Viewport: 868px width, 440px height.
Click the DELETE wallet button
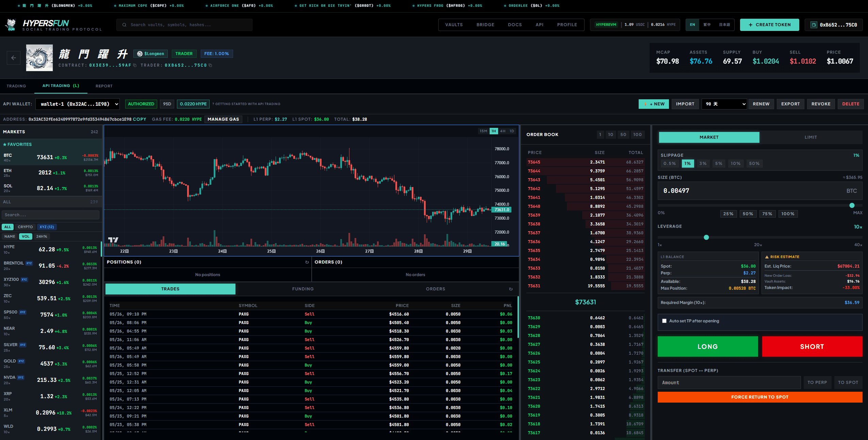tap(851, 104)
